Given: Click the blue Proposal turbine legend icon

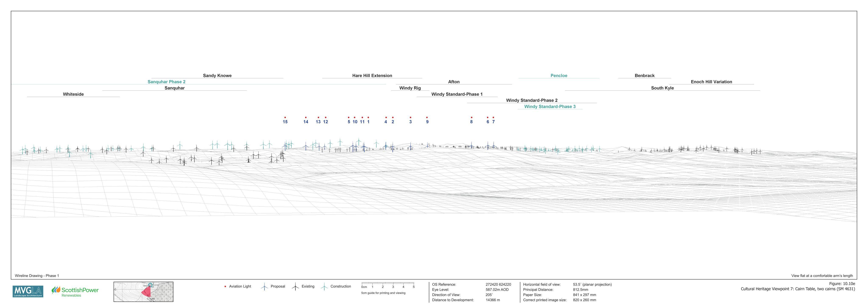Looking at the screenshot, I should (264, 287).
